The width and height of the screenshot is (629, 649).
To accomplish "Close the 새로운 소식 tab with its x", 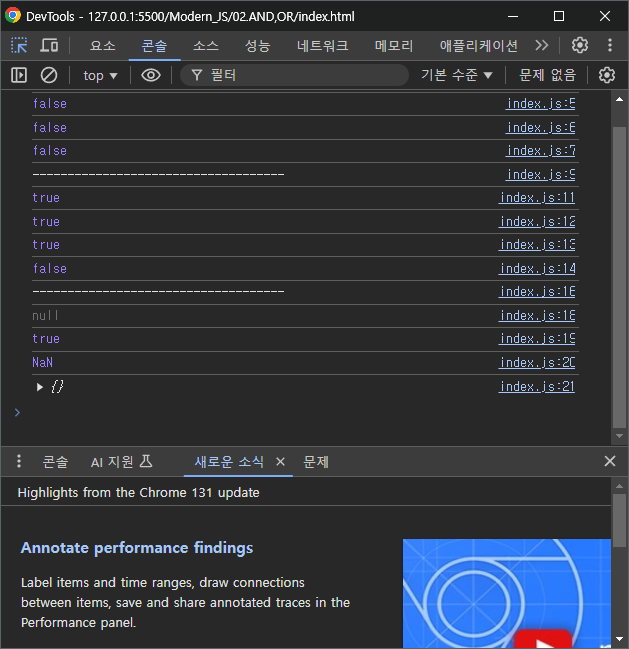I will (280, 461).
